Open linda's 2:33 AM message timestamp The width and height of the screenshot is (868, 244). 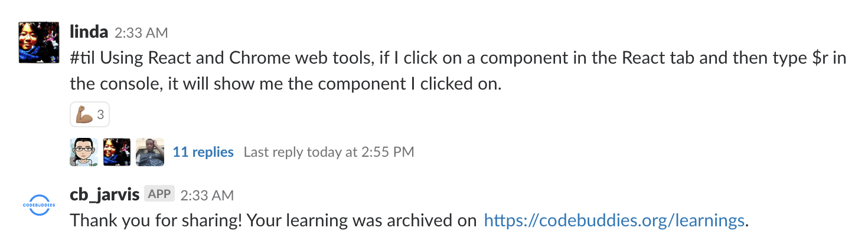pos(141,33)
